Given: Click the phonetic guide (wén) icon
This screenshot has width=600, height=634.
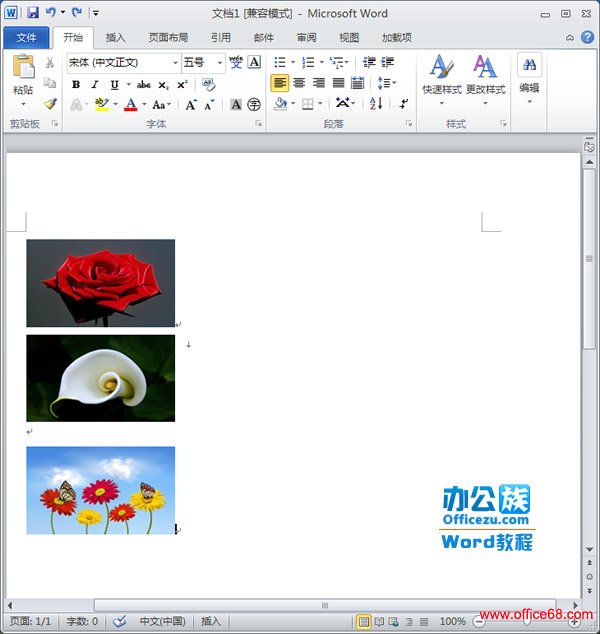Looking at the screenshot, I should pos(236,62).
